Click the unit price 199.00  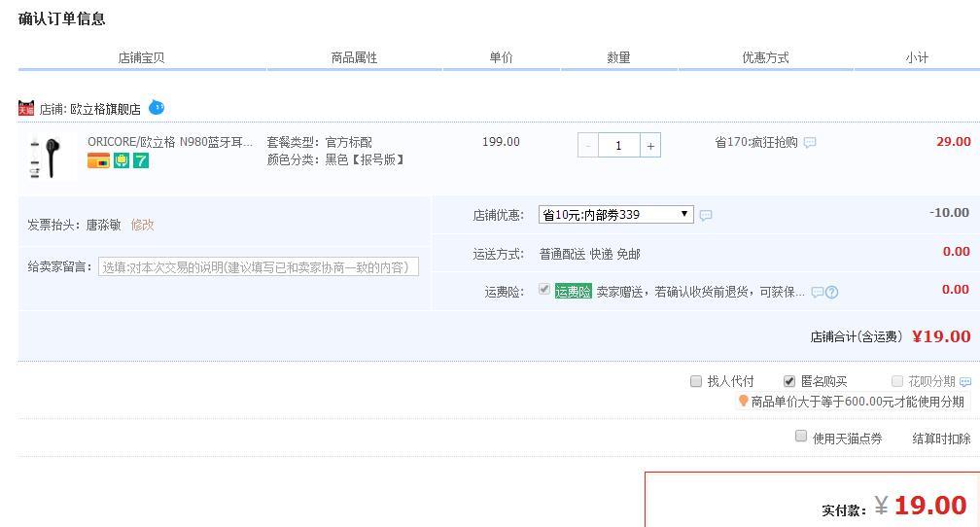tap(501, 142)
